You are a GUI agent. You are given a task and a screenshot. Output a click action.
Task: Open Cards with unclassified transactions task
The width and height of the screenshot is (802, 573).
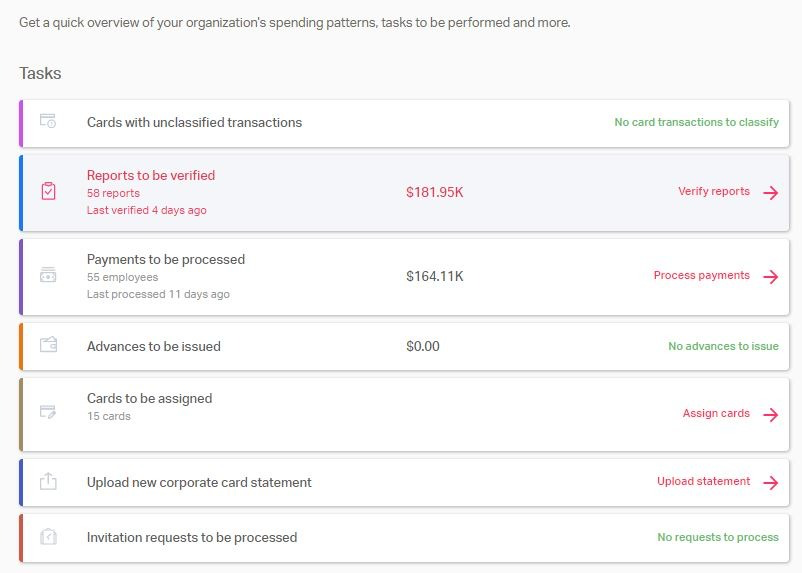click(x=194, y=122)
